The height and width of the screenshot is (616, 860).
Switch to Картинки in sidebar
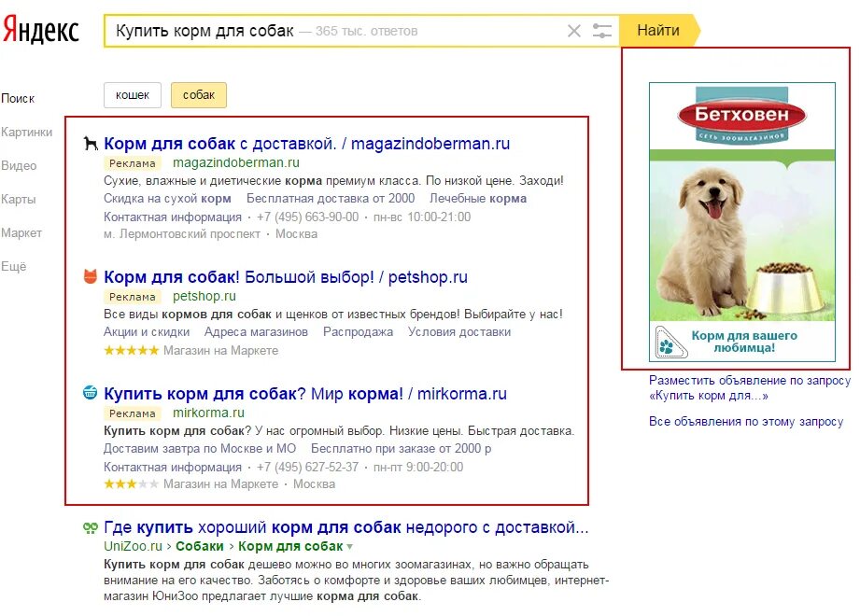pyautogui.click(x=27, y=133)
